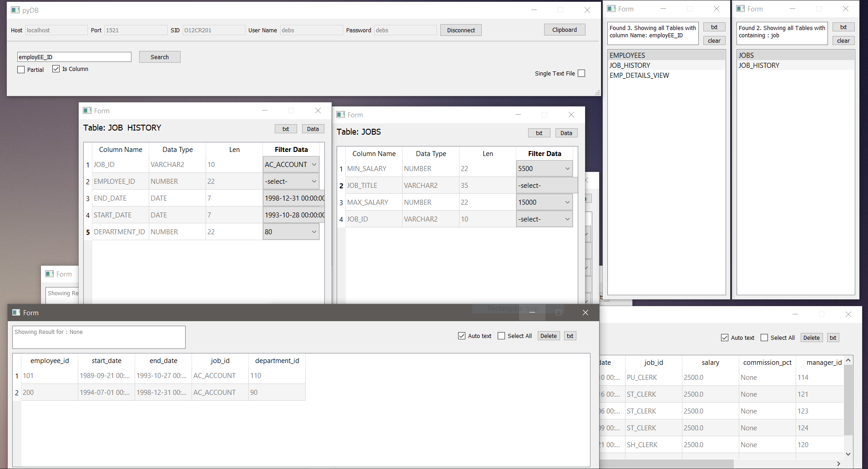Toggle Auto text checkbox in front result form

[x=462, y=336]
